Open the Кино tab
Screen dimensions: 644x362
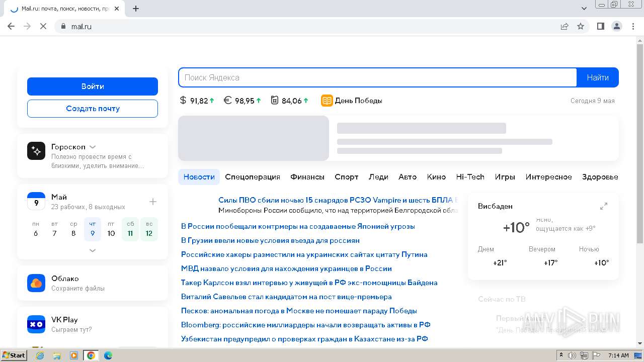click(436, 177)
